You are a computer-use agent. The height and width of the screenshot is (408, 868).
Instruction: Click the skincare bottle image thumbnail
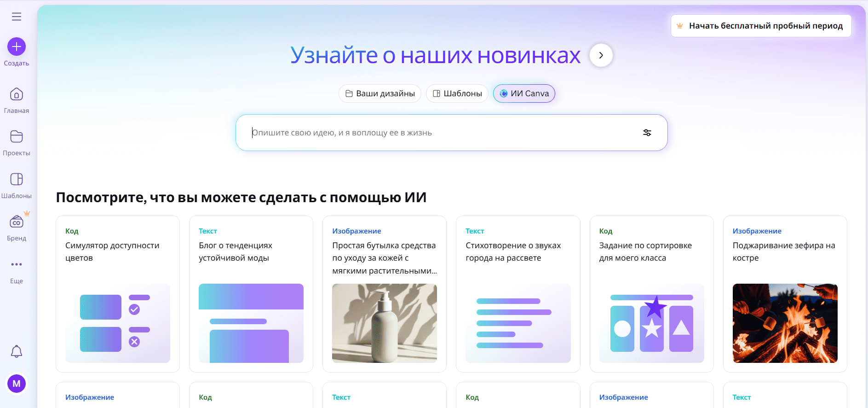pos(385,323)
